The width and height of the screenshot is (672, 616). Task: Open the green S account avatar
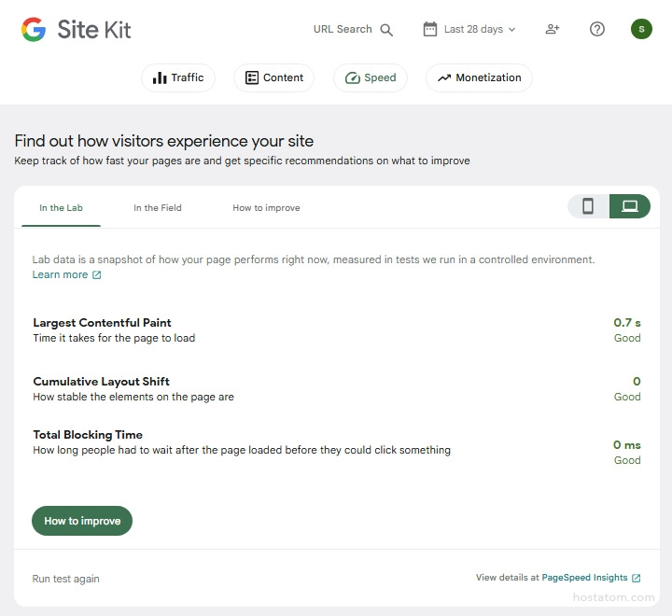pos(641,29)
